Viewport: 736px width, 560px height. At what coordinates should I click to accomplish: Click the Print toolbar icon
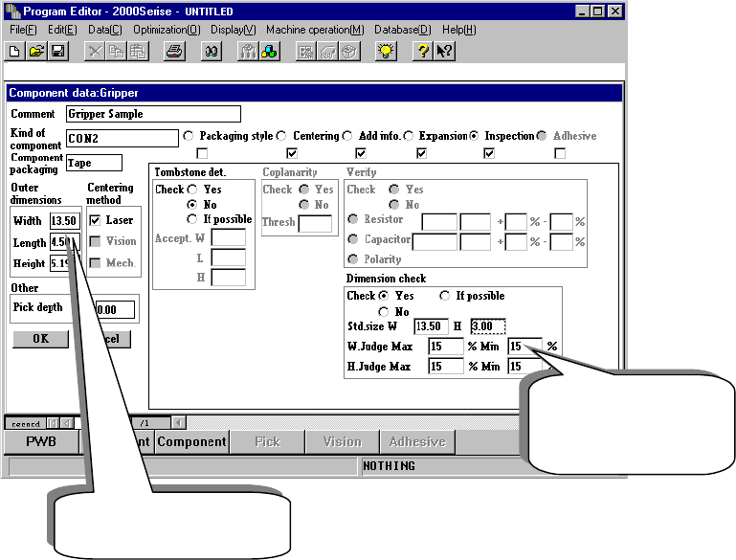tap(174, 52)
